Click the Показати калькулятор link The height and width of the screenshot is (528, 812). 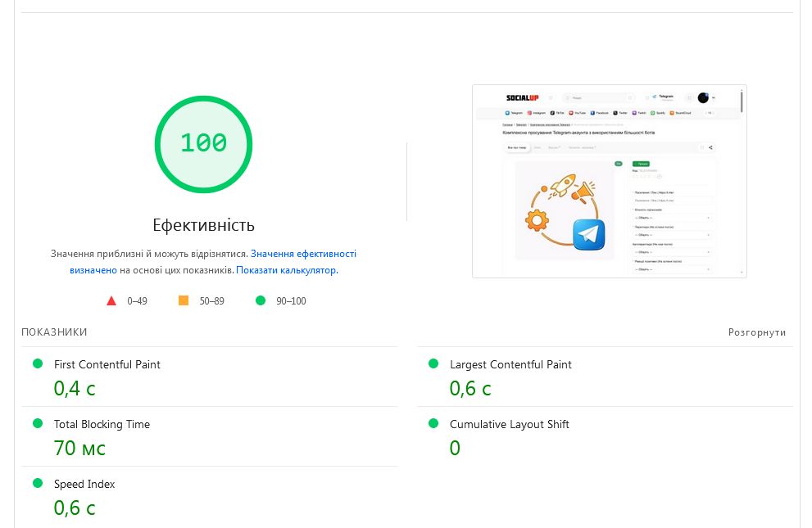(286, 269)
